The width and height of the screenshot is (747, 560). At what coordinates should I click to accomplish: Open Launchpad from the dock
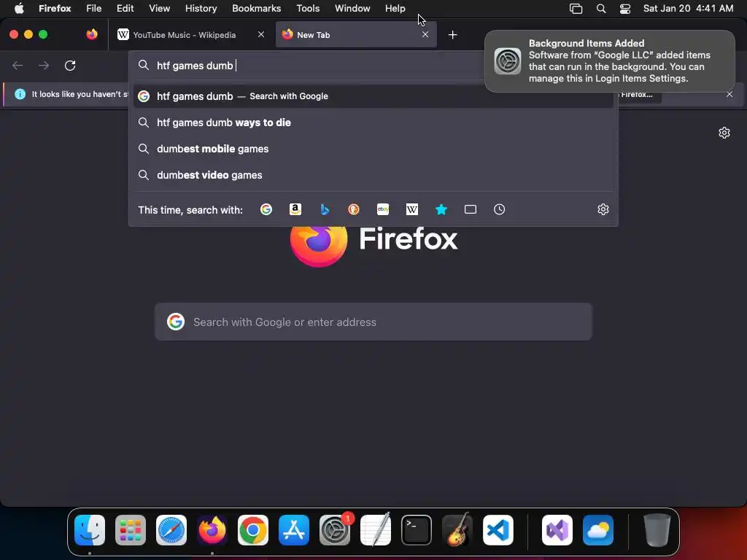pyautogui.click(x=131, y=530)
